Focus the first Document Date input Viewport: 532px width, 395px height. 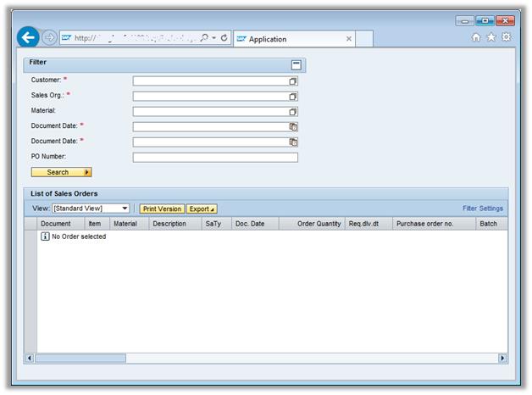tap(215, 127)
